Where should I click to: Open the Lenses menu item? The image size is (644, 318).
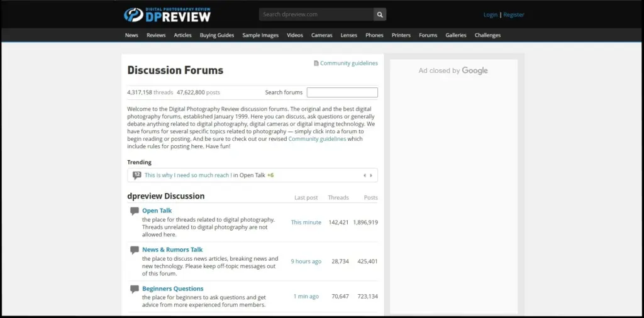[x=348, y=35]
